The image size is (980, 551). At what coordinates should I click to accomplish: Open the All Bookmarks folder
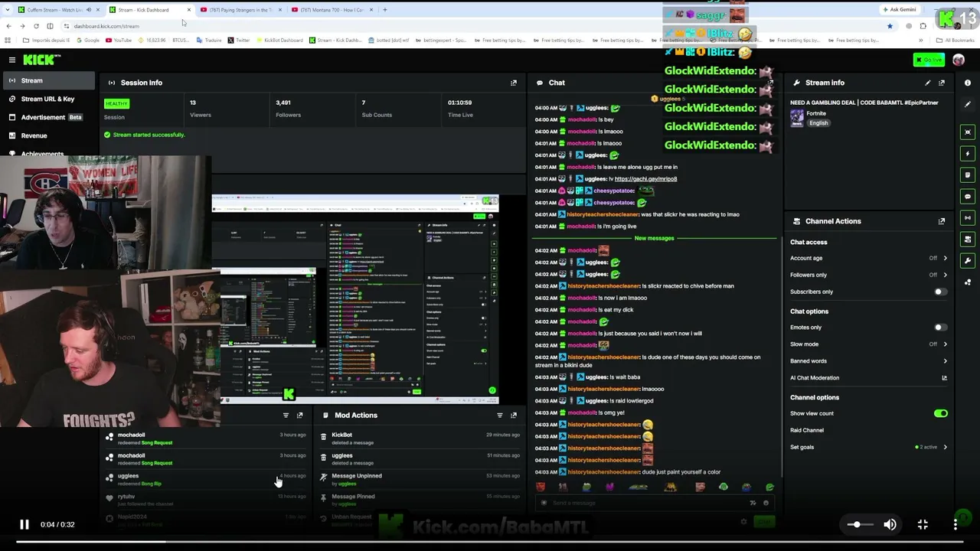tap(957, 40)
